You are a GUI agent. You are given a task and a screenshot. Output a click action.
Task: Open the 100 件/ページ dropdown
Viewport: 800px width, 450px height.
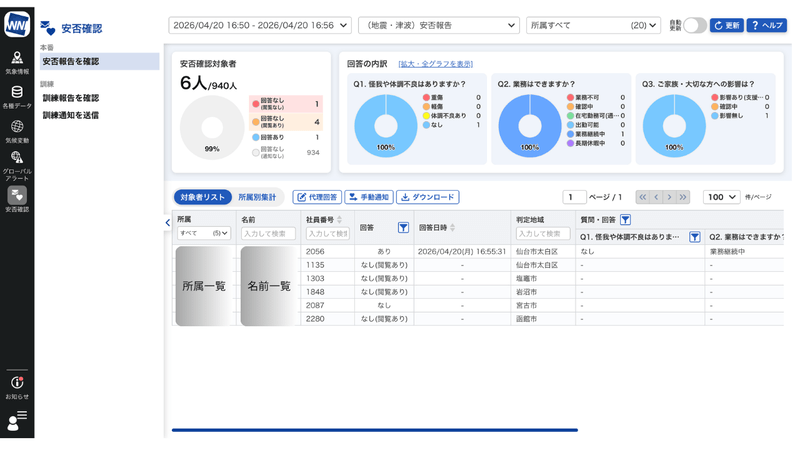click(720, 197)
